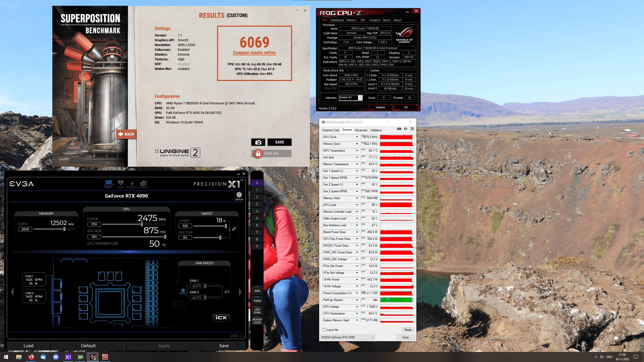The width and height of the screenshot is (644, 362).
Task: Open the 16-Pin Power sensor dropdown
Action: tap(357, 280)
